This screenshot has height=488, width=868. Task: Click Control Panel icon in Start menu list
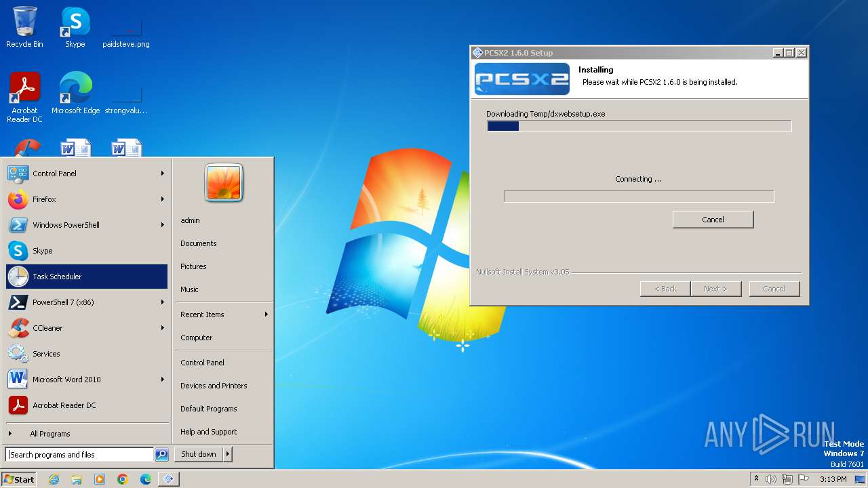click(18, 174)
